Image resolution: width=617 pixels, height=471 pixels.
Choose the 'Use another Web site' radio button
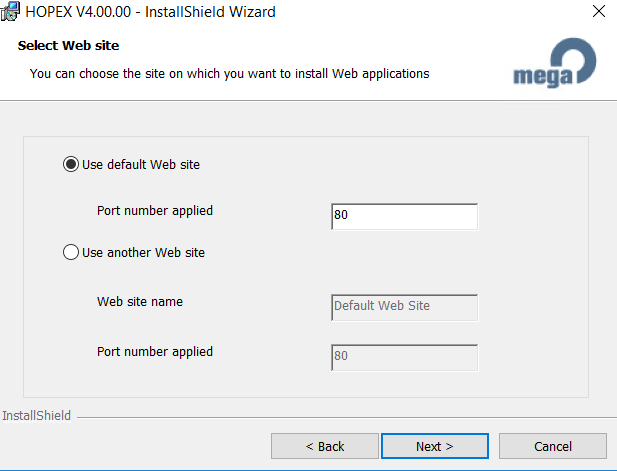coord(71,253)
